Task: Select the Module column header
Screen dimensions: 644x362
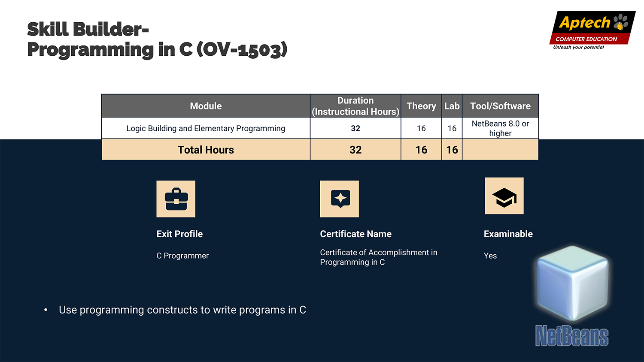Action: pyautogui.click(x=206, y=106)
